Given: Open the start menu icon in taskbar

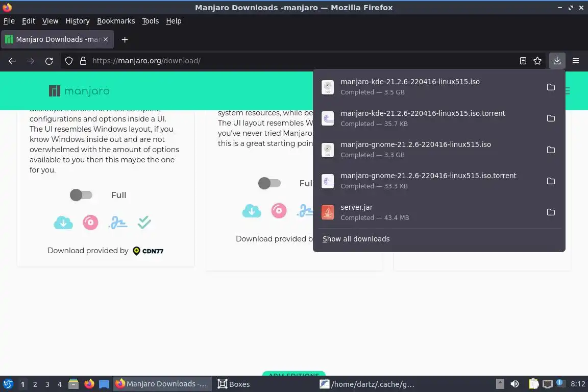Looking at the screenshot, I should [8, 384].
